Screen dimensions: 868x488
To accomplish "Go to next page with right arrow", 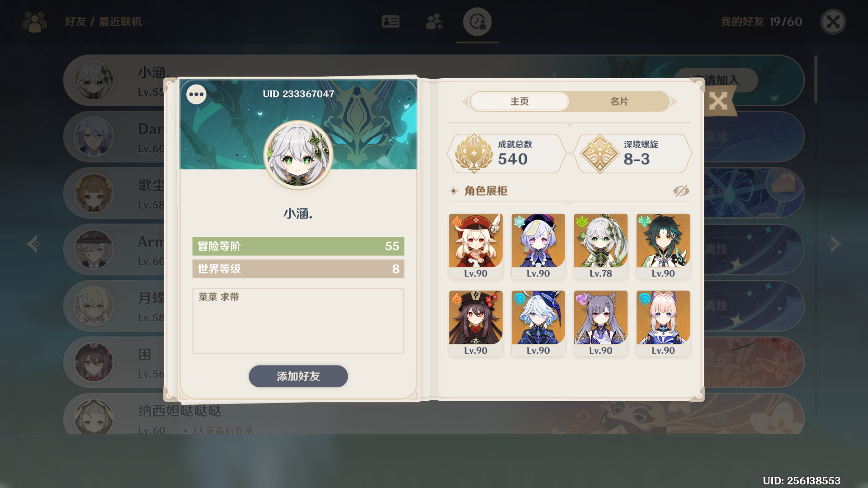I will coord(834,244).
